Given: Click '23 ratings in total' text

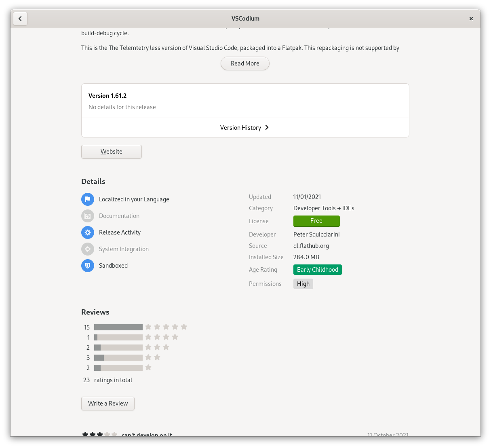Looking at the screenshot, I should (x=107, y=380).
